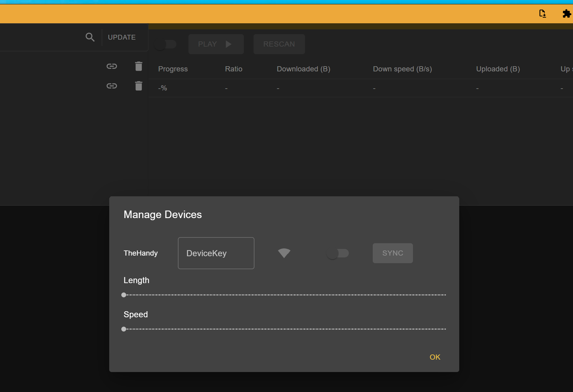Click the RESCAN button
This screenshot has width=573, height=392.
coord(279,44)
